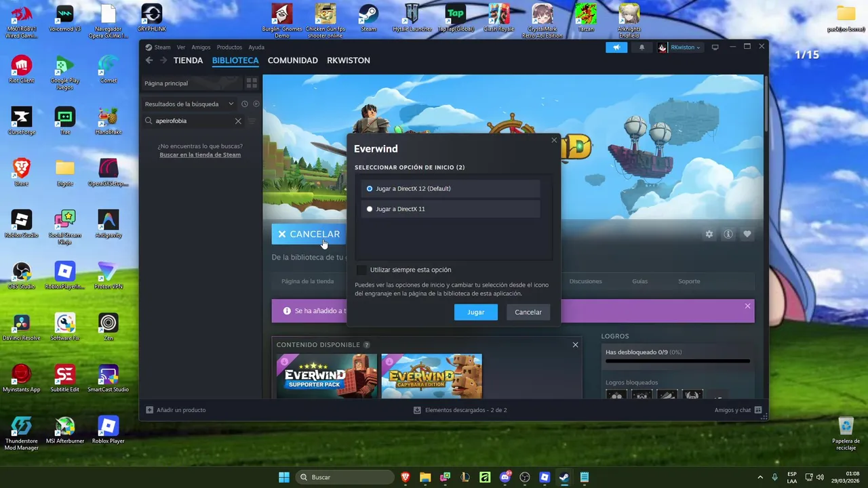Click the recent activity clock icon
This screenshot has height=488, width=868.
245,104
